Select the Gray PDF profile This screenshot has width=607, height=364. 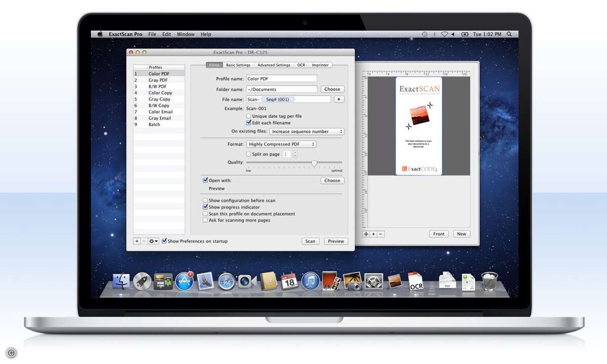(x=159, y=80)
